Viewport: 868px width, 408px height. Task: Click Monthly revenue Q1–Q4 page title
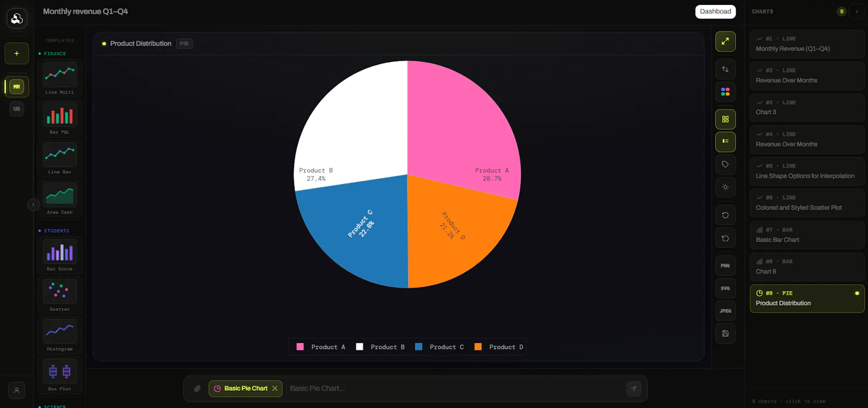click(x=85, y=11)
